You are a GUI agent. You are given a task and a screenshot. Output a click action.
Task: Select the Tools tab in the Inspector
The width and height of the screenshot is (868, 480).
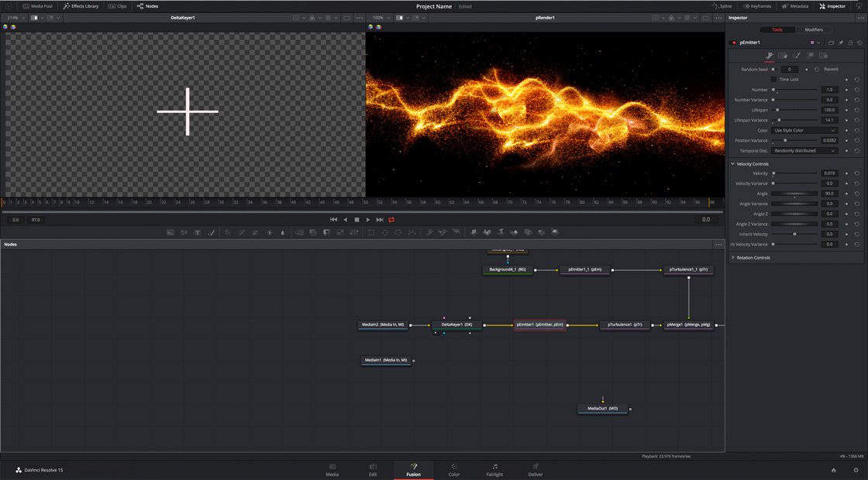click(x=777, y=30)
